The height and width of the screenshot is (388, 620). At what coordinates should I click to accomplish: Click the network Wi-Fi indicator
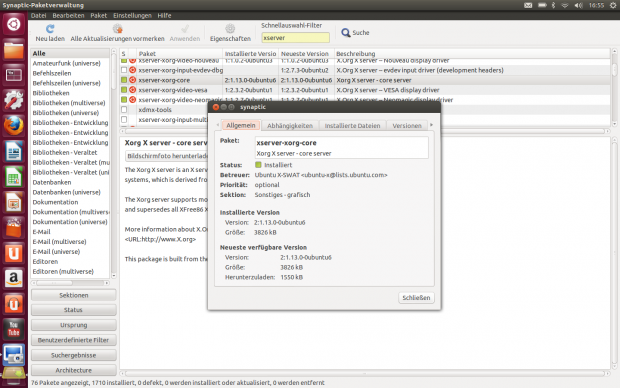(x=565, y=5)
